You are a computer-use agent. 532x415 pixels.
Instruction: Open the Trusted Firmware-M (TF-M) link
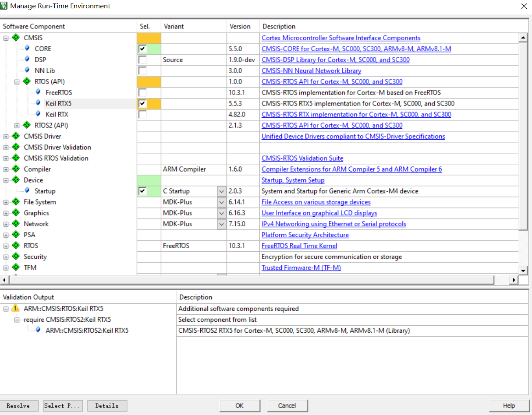(301, 267)
